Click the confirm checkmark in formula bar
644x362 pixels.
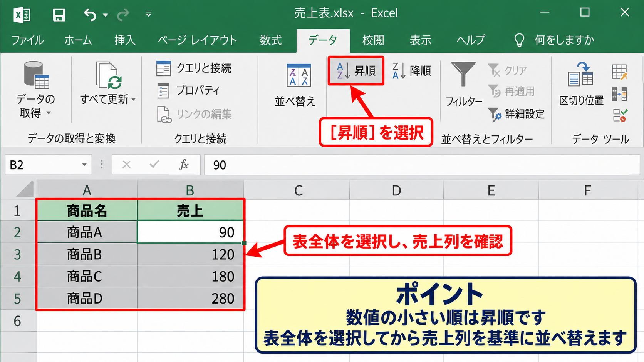pos(154,165)
